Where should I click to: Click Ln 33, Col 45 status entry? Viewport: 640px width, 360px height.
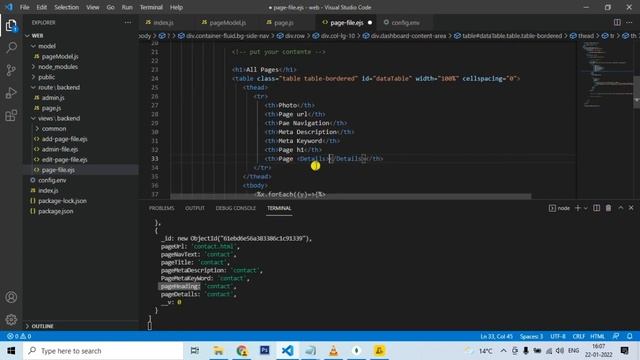[496, 336]
